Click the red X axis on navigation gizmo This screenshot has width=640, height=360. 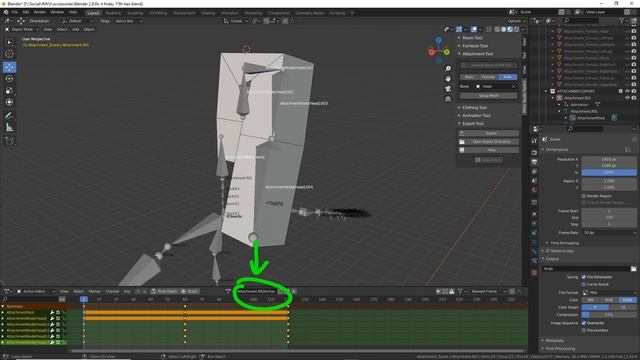[431, 52]
